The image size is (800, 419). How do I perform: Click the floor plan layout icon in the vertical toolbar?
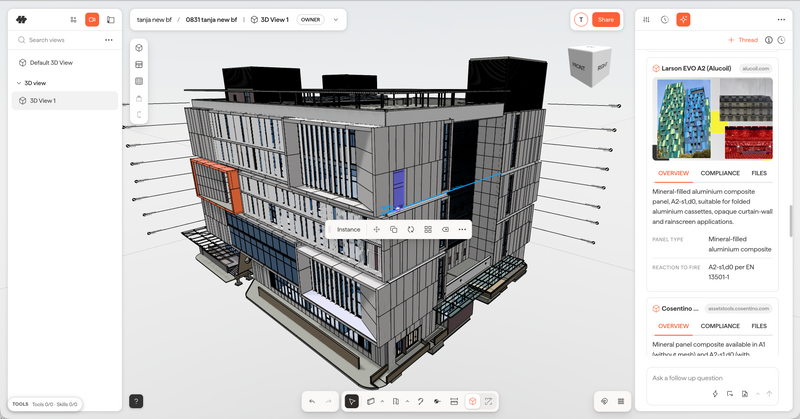139,65
